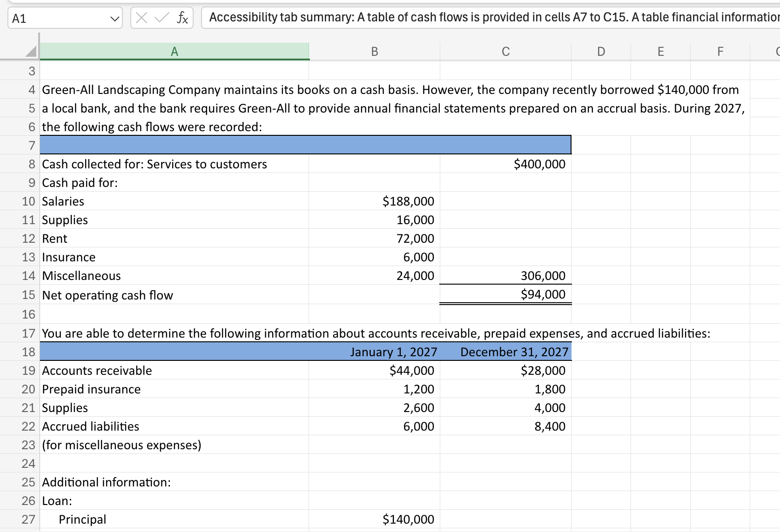Click the Insert Function fx icon
This screenshot has width=780, height=532.
point(182,17)
